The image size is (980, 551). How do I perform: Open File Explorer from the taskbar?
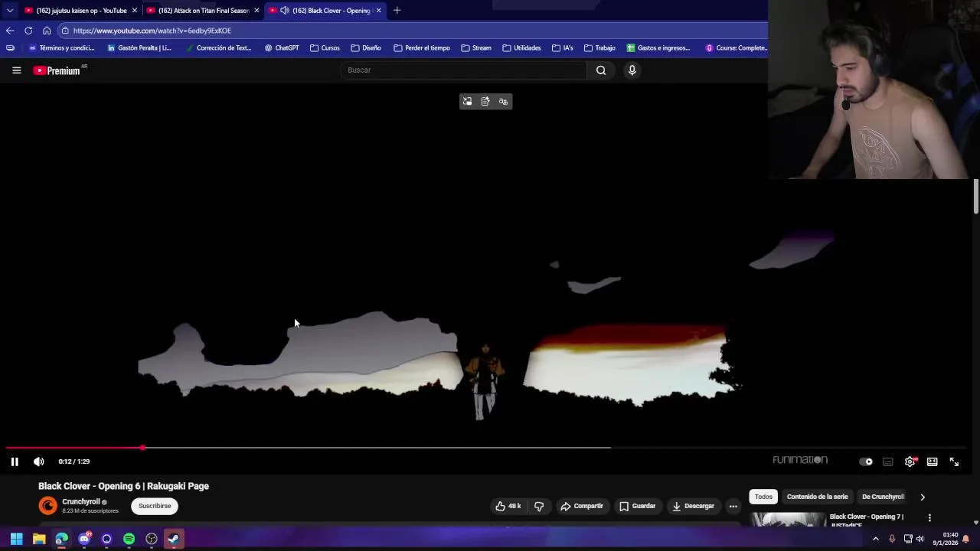click(x=39, y=539)
